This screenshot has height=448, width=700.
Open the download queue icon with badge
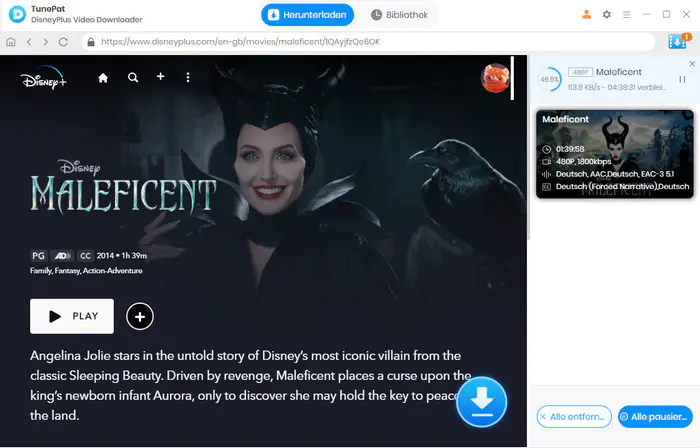pos(679,41)
